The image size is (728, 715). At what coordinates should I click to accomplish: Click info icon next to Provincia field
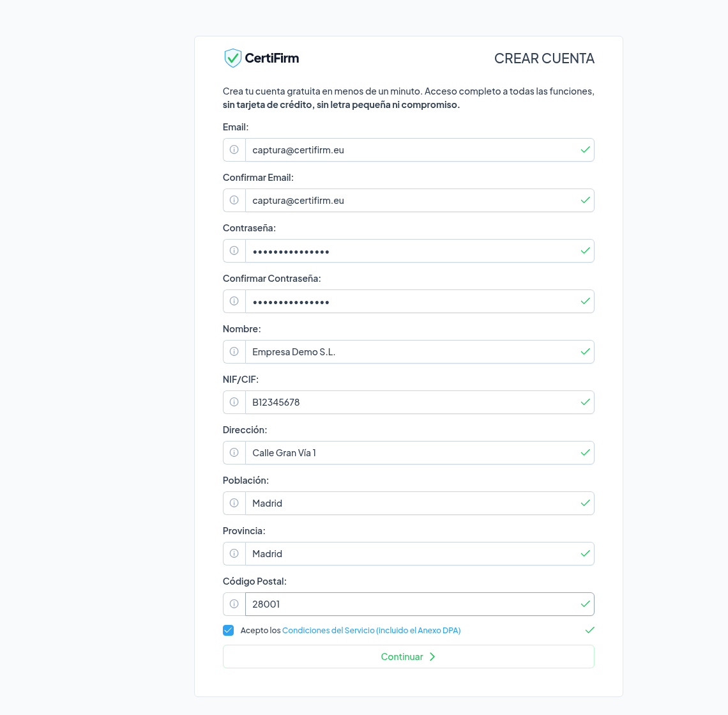tap(234, 553)
